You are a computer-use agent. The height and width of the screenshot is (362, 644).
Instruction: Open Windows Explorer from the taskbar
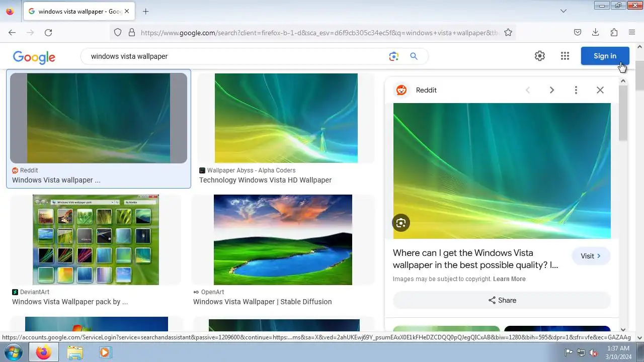pos(74,352)
